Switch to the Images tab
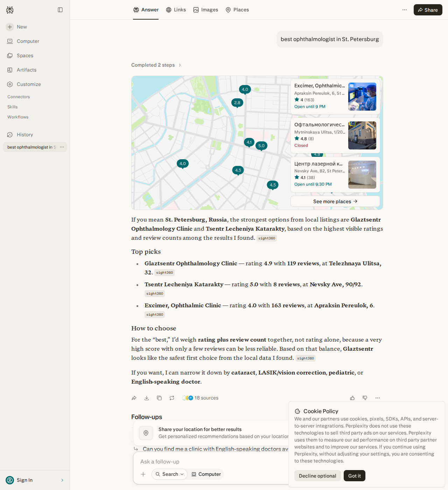448x490 pixels. [x=206, y=10]
